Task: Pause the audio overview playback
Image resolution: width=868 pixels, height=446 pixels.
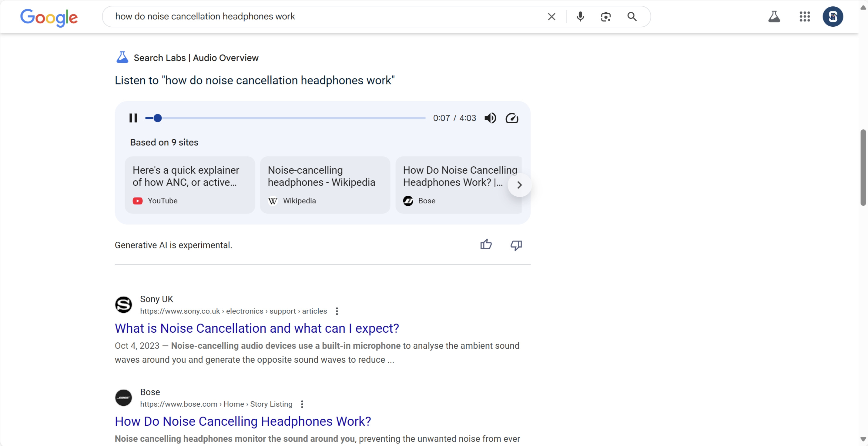Action: point(133,118)
